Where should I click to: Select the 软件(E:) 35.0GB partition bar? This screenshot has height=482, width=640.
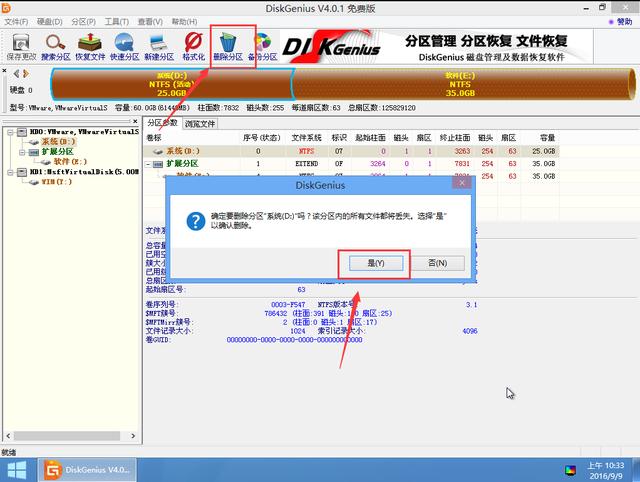pos(463,84)
